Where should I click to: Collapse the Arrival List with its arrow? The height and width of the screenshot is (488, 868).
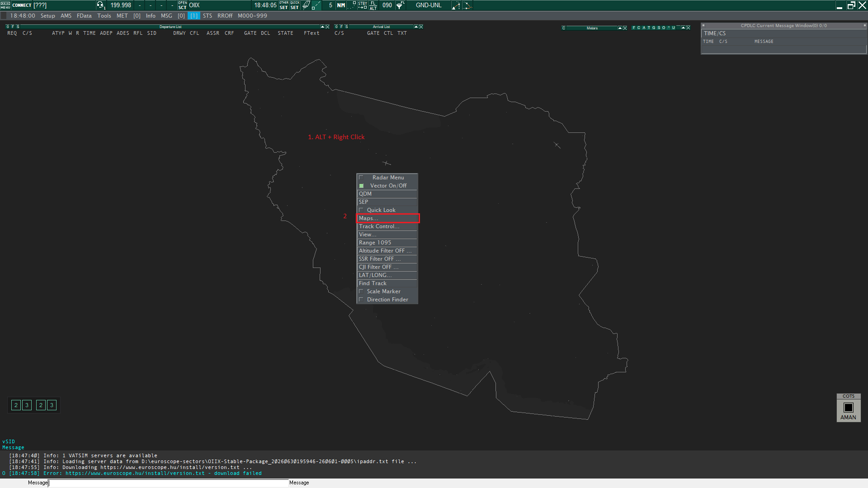[416, 27]
